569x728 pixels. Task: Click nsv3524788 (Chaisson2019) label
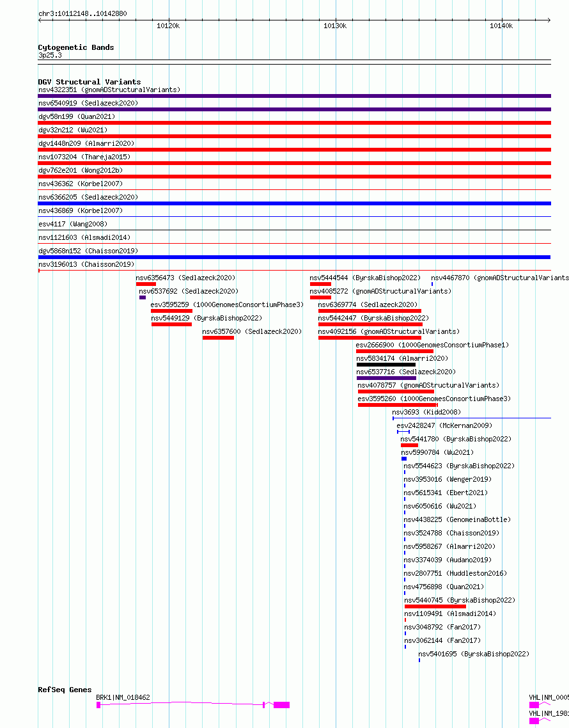451,534
